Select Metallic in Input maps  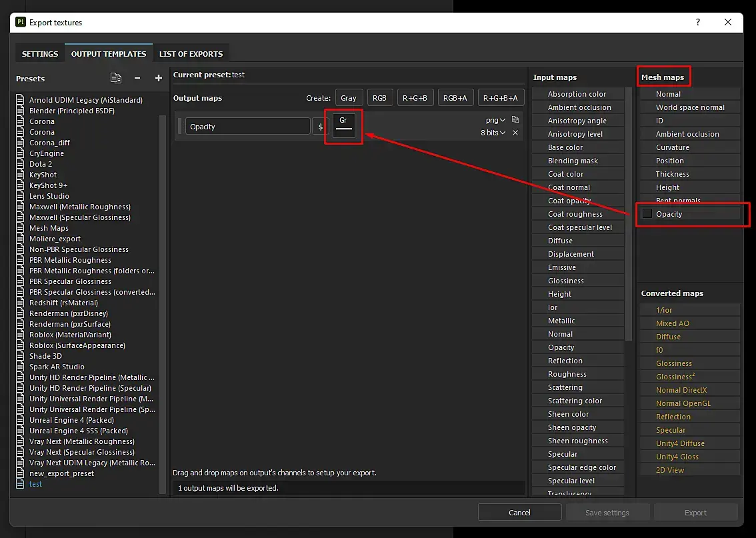coord(578,321)
